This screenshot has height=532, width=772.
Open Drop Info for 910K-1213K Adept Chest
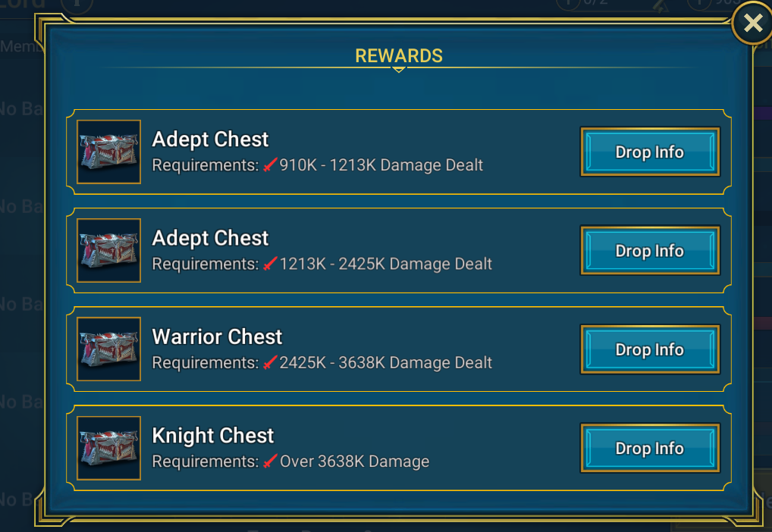(650, 152)
